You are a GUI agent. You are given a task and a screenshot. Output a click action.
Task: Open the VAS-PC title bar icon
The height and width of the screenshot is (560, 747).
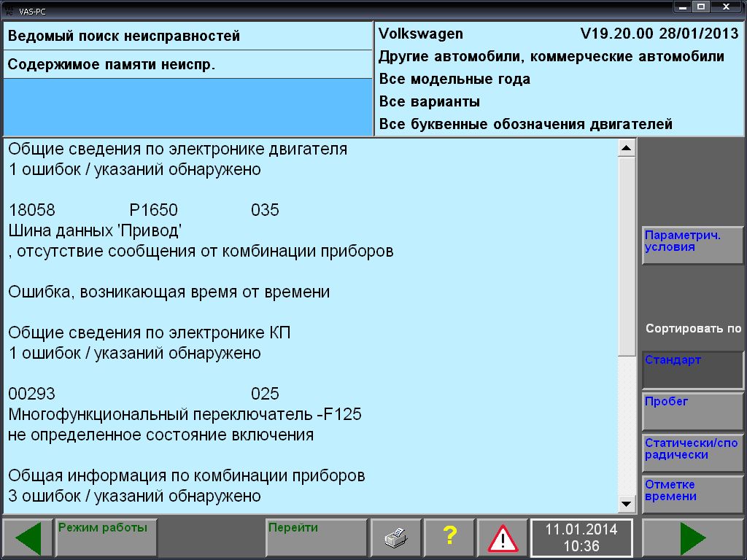click(x=9, y=11)
